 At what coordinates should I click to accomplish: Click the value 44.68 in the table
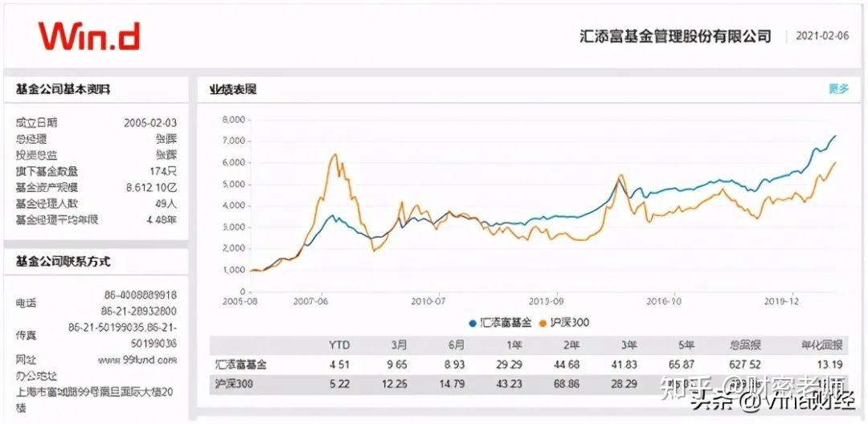tap(567, 365)
